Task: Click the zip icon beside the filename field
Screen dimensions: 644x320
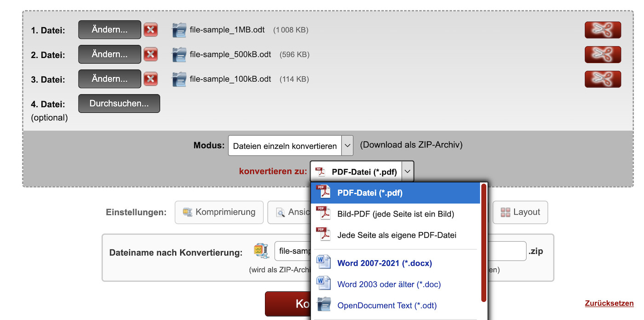Action: pos(260,251)
